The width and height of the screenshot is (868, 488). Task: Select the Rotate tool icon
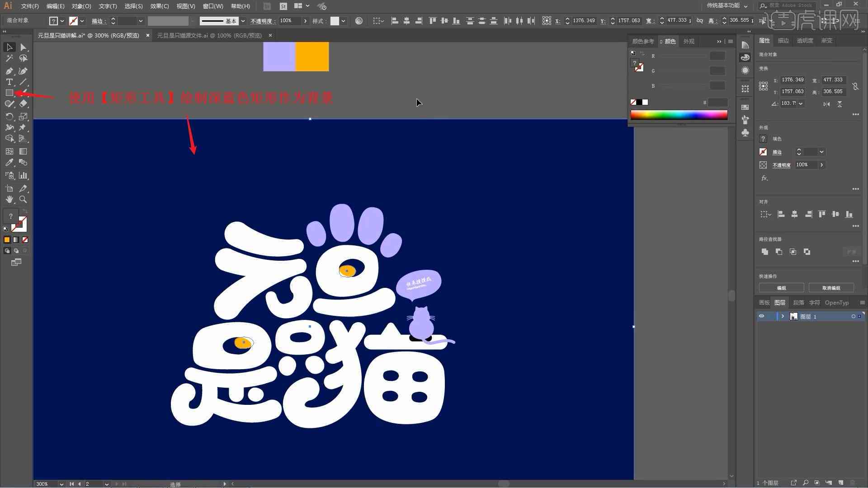8,116
